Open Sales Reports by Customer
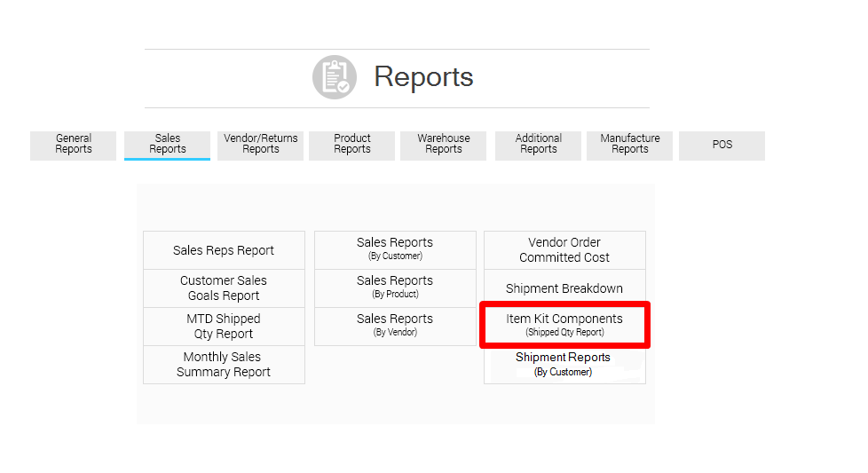Screen dimensions: 868x473 [x=395, y=249]
